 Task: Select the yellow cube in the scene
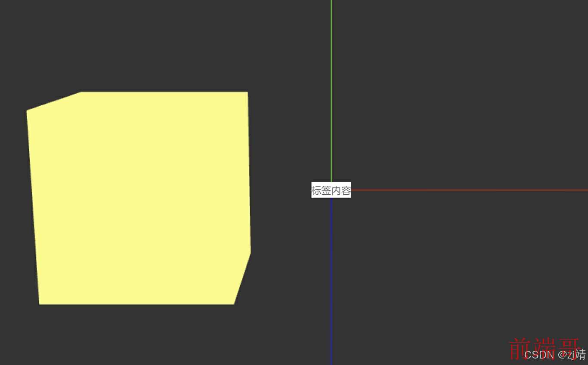[139, 198]
